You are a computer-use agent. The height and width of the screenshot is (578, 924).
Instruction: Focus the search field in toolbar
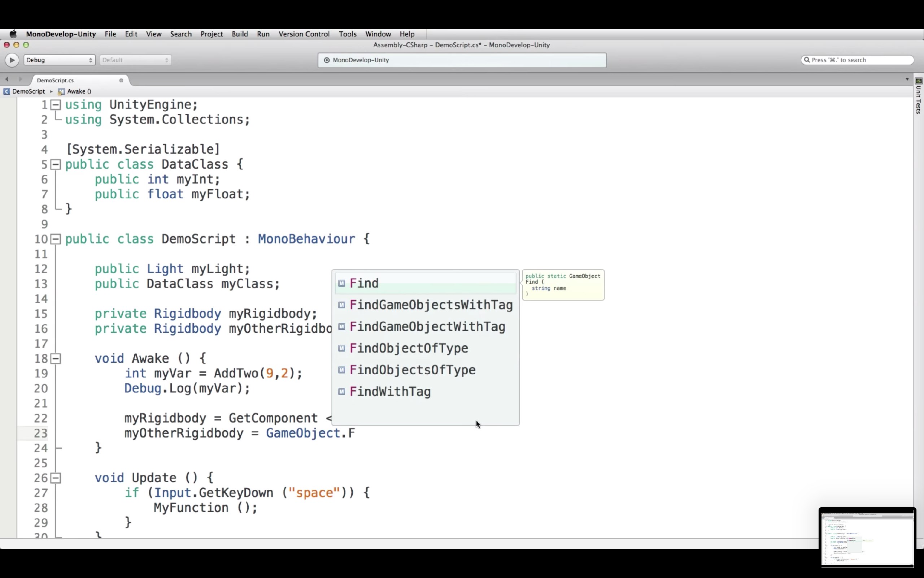coord(857,60)
